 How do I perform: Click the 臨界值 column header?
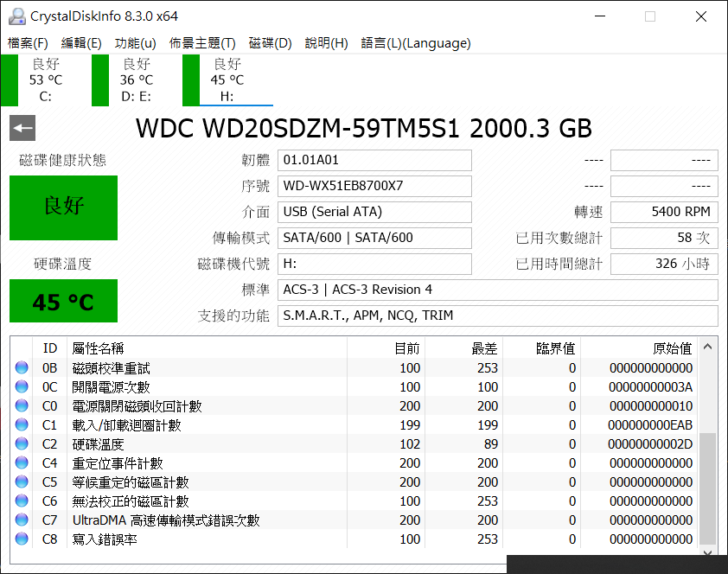[x=542, y=348]
